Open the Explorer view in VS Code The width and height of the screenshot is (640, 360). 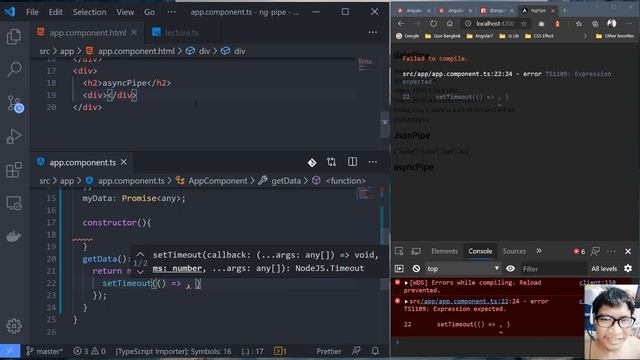(14, 37)
